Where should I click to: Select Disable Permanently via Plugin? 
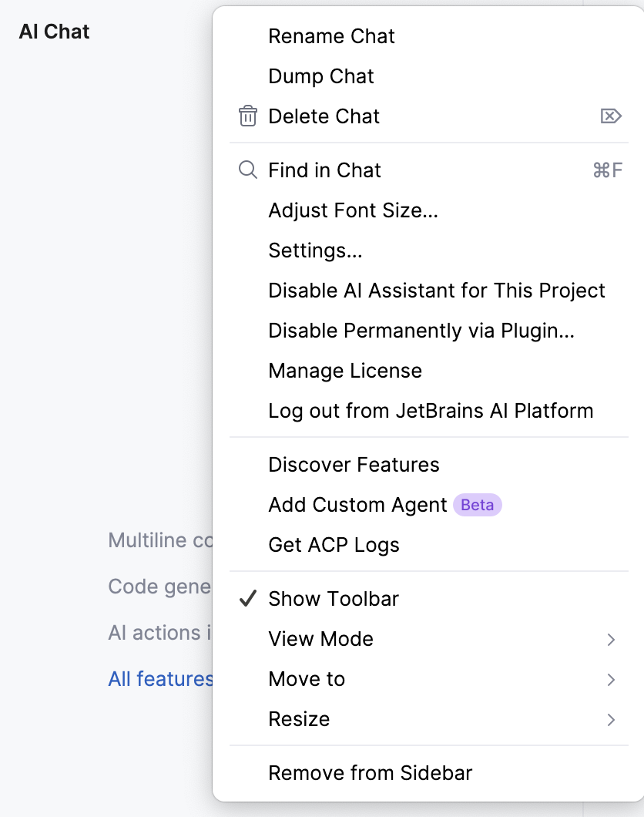(x=421, y=330)
